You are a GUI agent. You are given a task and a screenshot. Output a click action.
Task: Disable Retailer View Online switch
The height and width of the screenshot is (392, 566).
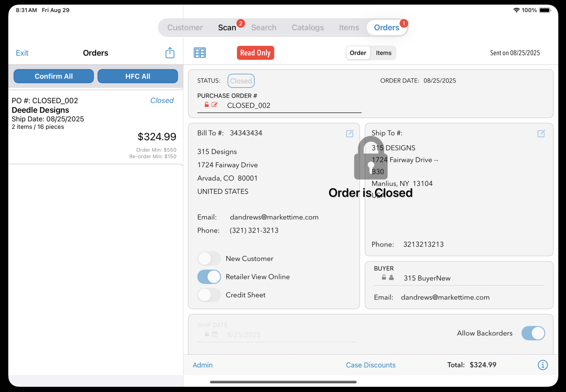209,277
